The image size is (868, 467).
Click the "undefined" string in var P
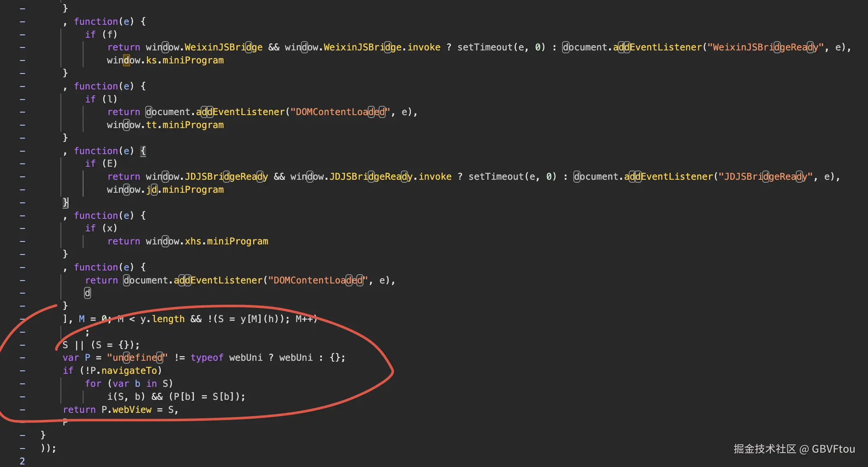click(x=137, y=357)
